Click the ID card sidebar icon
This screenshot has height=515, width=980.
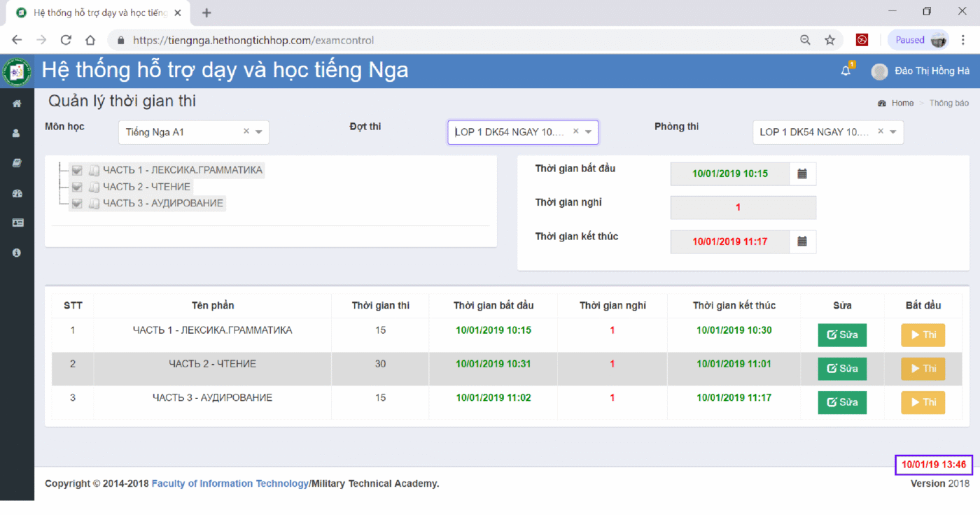pos(17,223)
